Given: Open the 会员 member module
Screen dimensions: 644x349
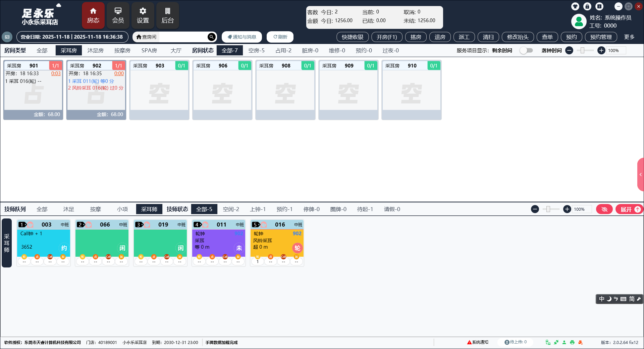Looking at the screenshot, I should tap(118, 15).
